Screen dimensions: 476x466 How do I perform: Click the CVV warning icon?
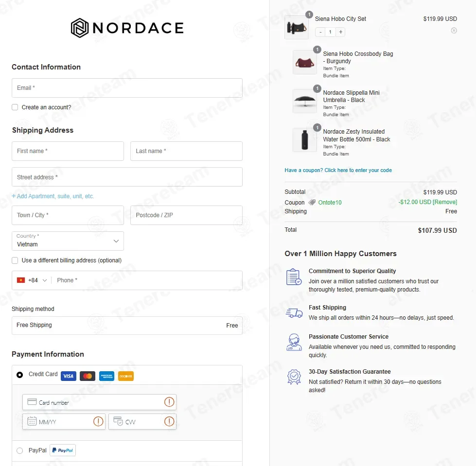click(169, 421)
